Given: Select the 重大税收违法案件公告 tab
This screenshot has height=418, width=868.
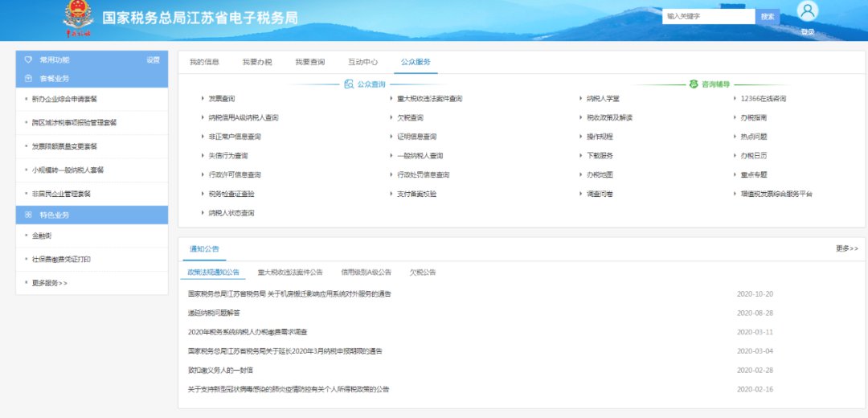Looking at the screenshot, I should [x=290, y=273].
